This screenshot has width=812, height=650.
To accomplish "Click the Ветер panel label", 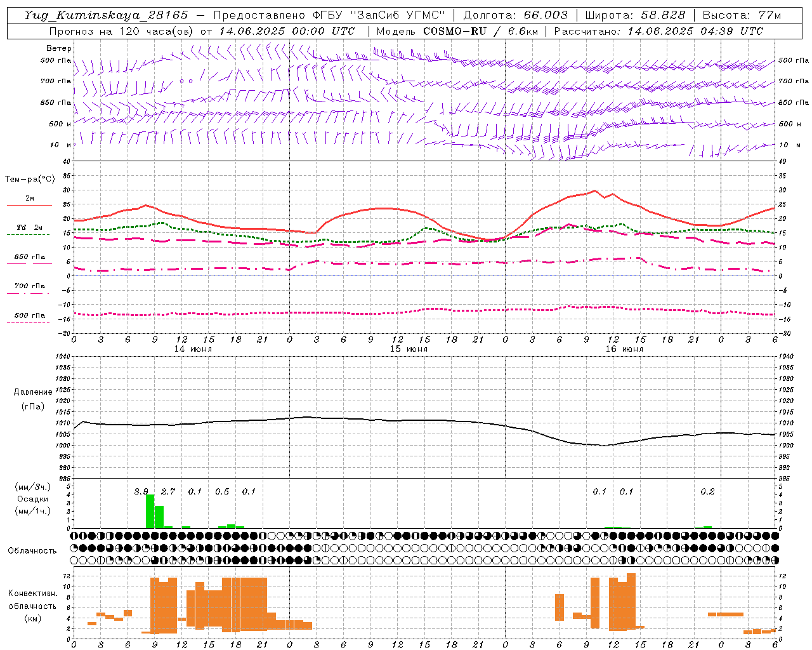I will (59, 48).
